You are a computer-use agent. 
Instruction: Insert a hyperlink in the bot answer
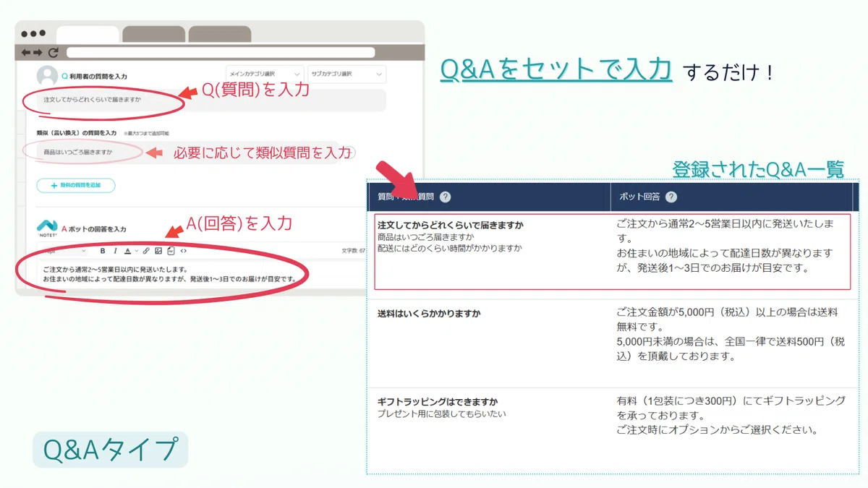point(145,251)
